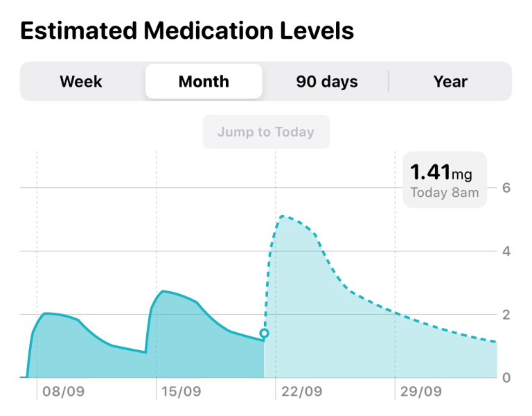Tap the 1.41mg level tooltip
This screenshot has width=532, height=416.
pyautogui.click(x=445, y=180)
